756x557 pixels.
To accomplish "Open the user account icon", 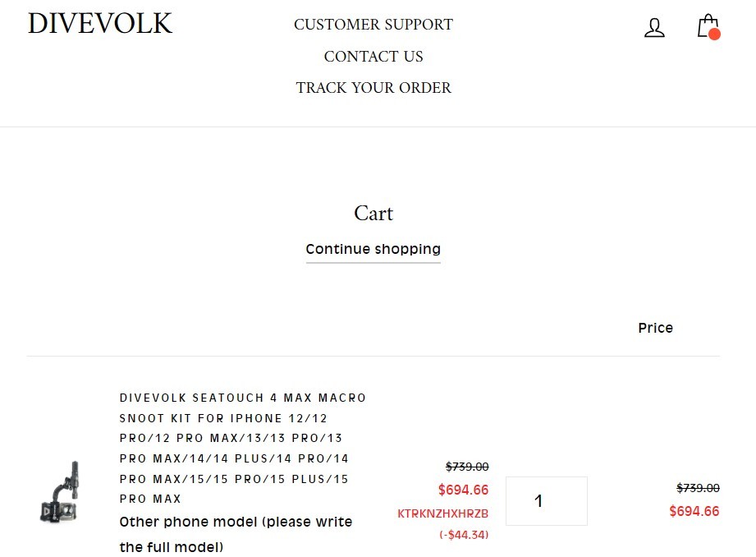I will click(654, 28).
